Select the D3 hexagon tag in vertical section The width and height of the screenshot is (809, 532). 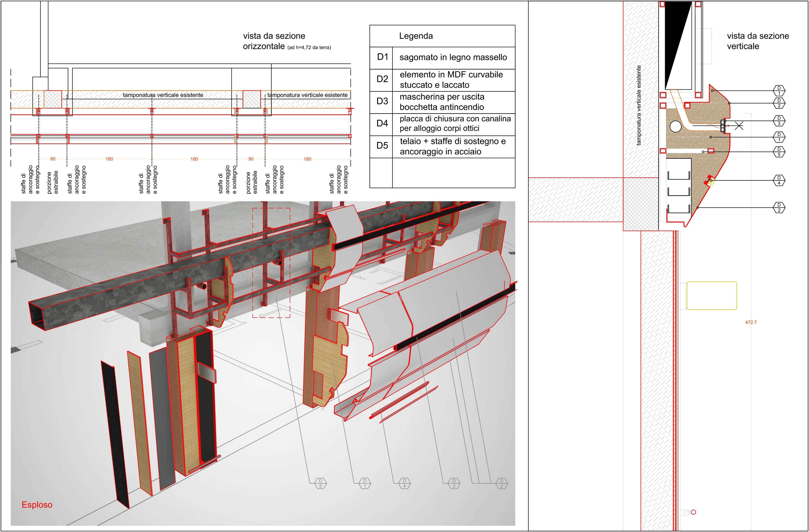pos(779,121)
